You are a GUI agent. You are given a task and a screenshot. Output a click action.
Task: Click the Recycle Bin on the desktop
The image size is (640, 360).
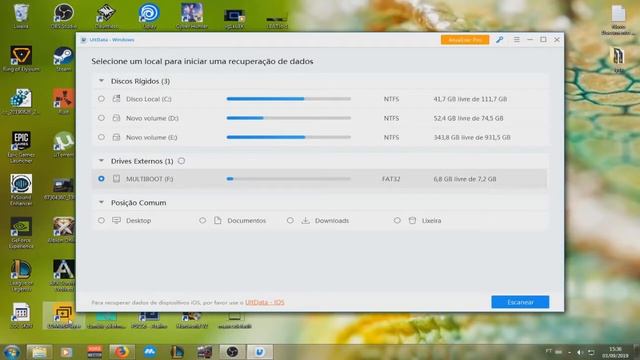(21, 16)
